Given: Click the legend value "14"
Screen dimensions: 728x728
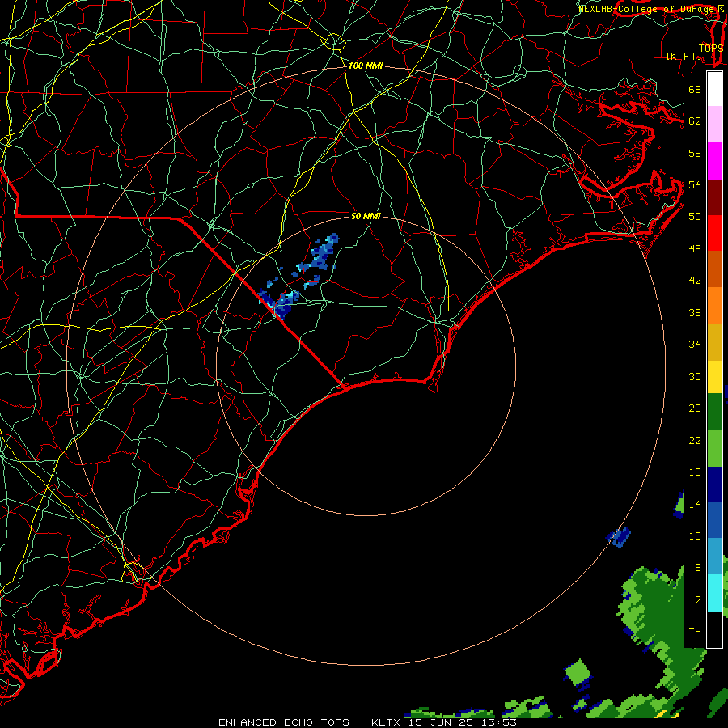Looking at the screenshot, I should tap(695, 504).
